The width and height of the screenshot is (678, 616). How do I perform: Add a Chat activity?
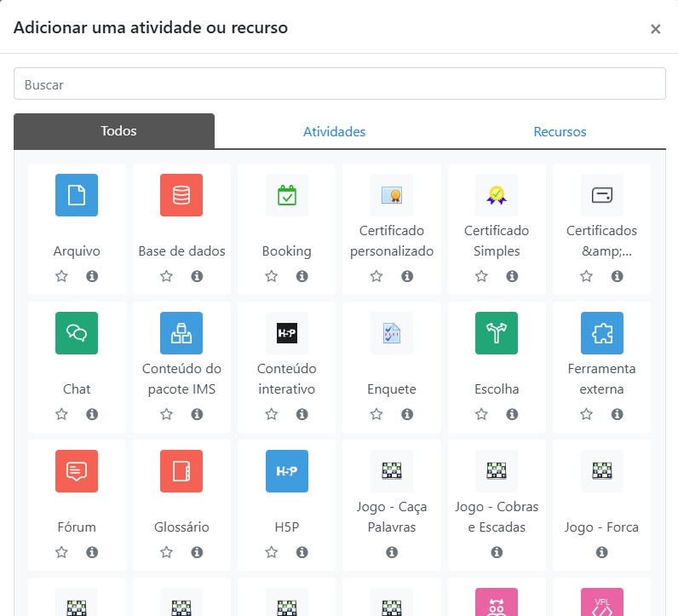point(77,333)
